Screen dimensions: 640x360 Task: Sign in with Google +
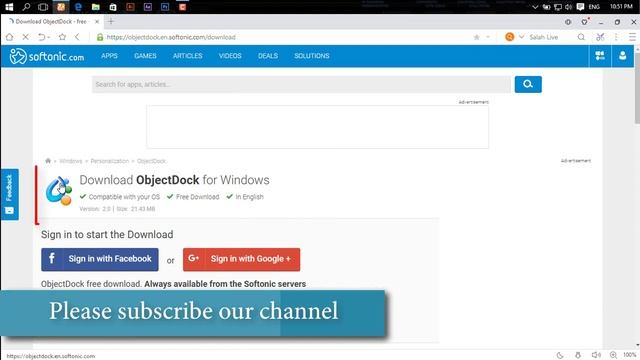pos(241,259)
